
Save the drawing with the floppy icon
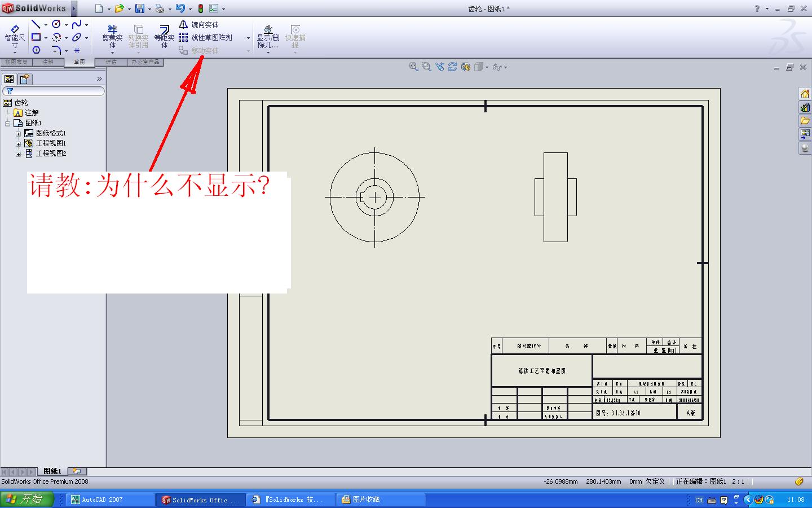139,8
